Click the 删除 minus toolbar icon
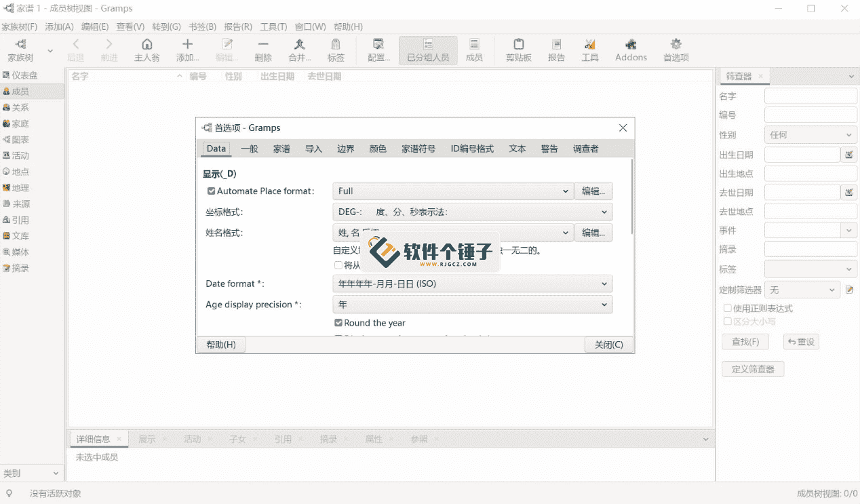The image size is (860, 504). pos(263,50)
